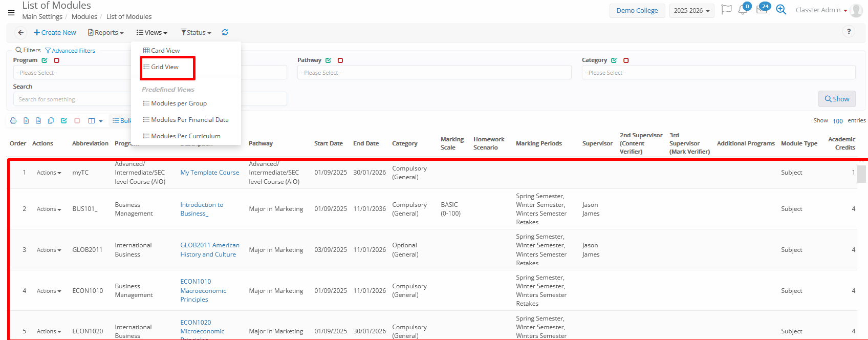
Task: Check the select-all rows icon in table toolbar
Action: point(64,121)
